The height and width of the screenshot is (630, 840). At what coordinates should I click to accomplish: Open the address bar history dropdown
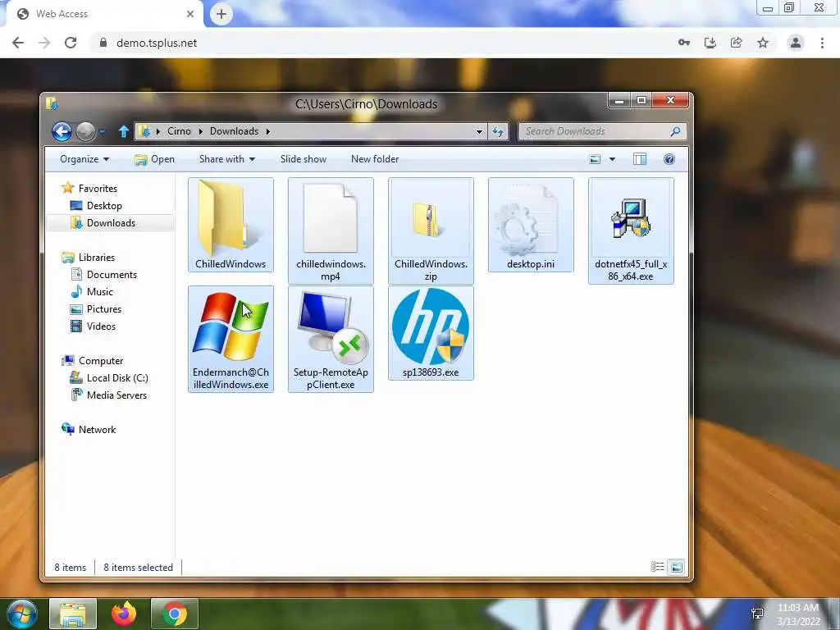(479, 132)
